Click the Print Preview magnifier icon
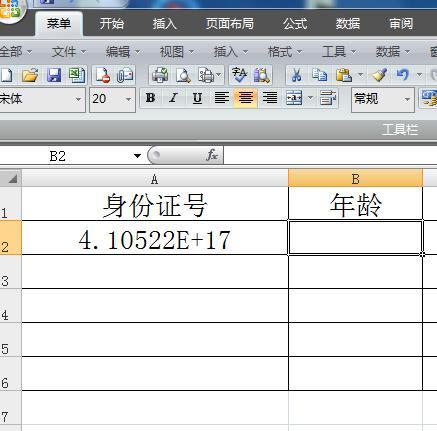This screenshot has width=437, height=431. click(183, 75)
